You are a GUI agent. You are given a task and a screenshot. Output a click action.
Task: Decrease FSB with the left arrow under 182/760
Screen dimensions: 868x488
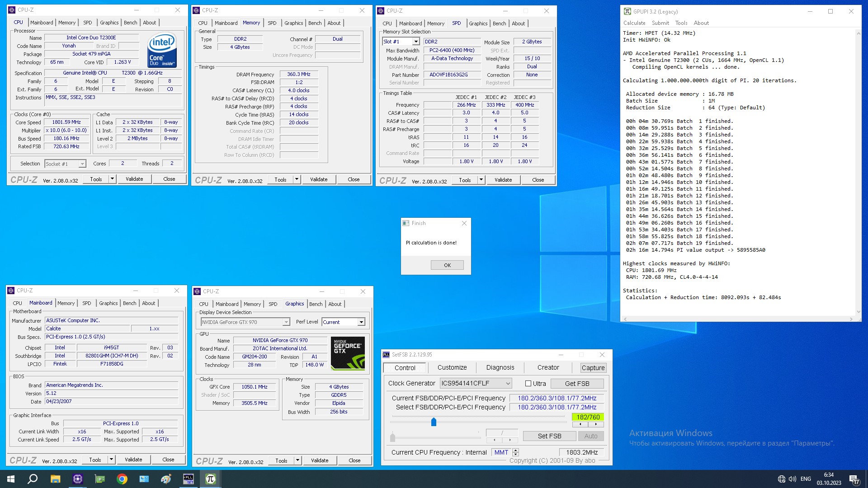pos(580,424)
